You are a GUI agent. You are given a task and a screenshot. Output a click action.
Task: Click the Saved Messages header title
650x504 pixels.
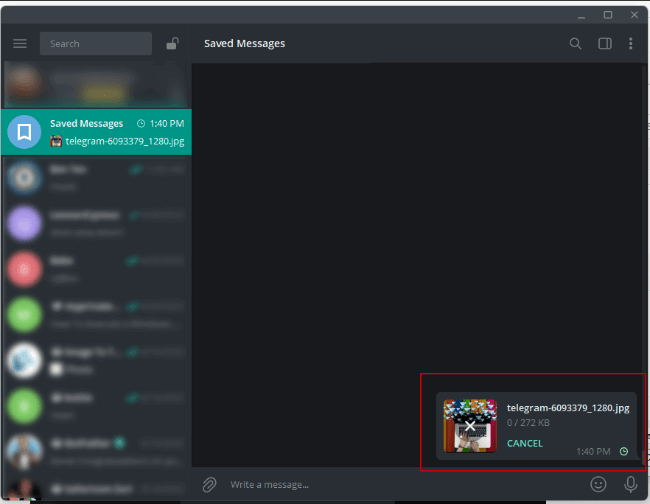click(x=244, y=44)
